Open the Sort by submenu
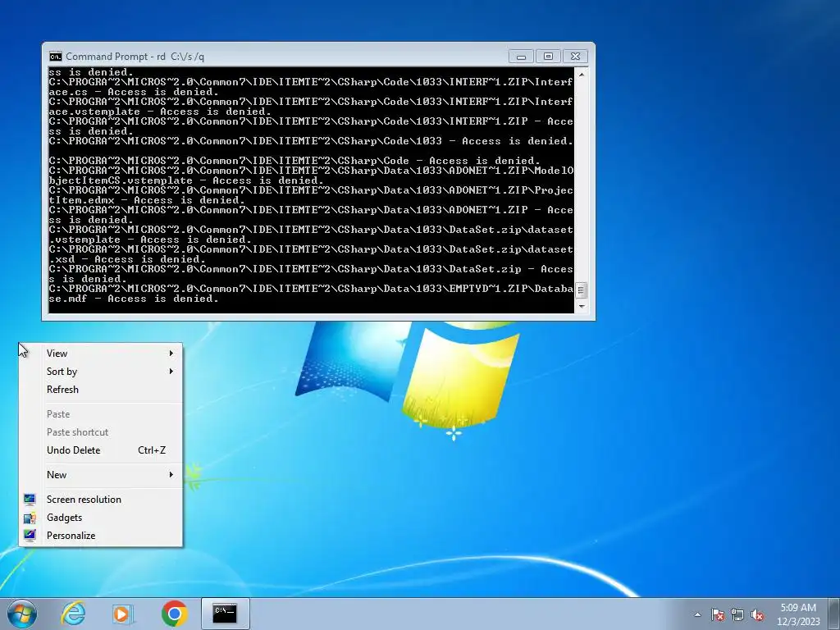Image resolution: width=840 pixels, height=630 pixels. coord(101,372)
